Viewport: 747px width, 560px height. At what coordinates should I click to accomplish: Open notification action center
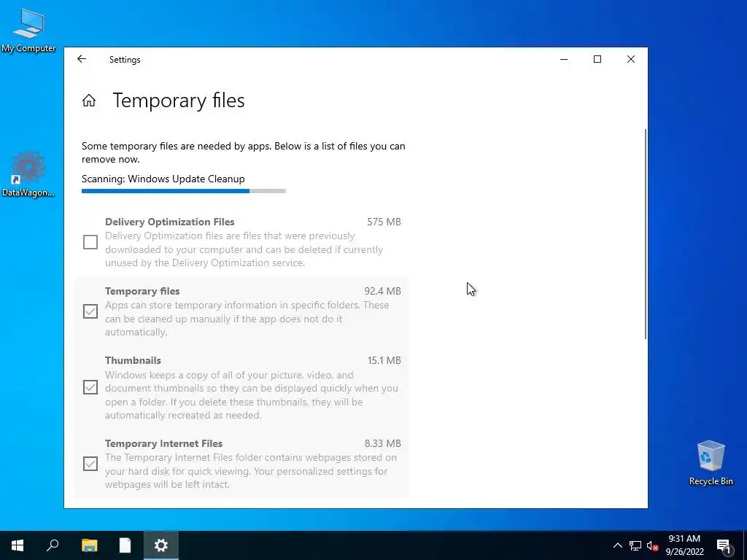click(x=724, y=545)
